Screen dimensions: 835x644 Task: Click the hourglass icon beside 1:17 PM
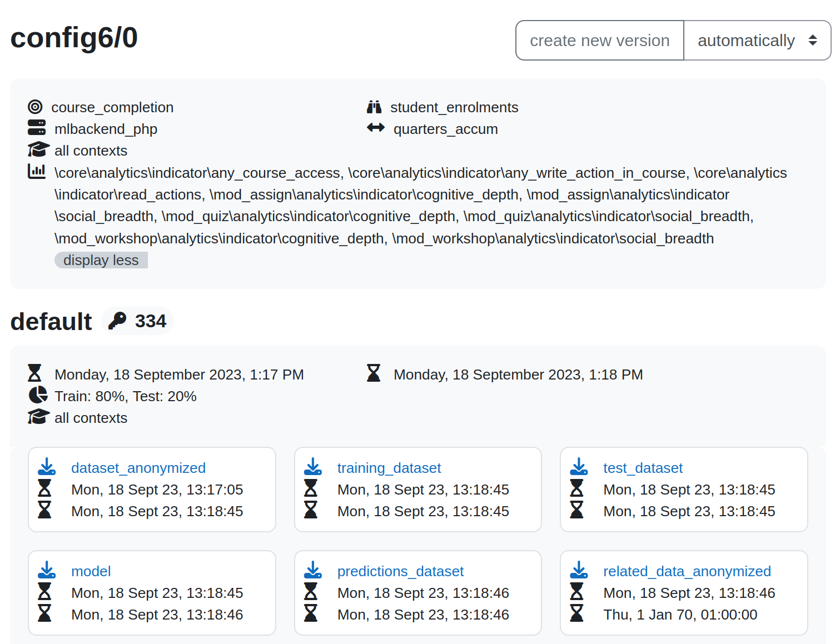[x=34, y=373]
